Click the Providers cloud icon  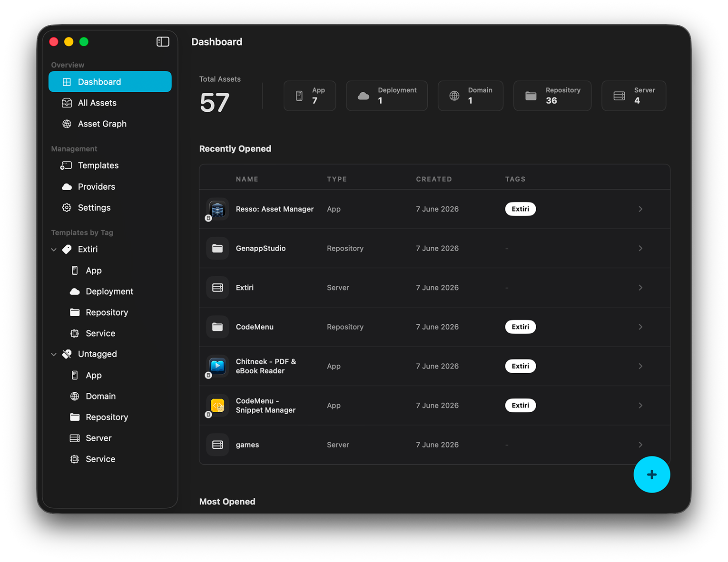point(67,187)
